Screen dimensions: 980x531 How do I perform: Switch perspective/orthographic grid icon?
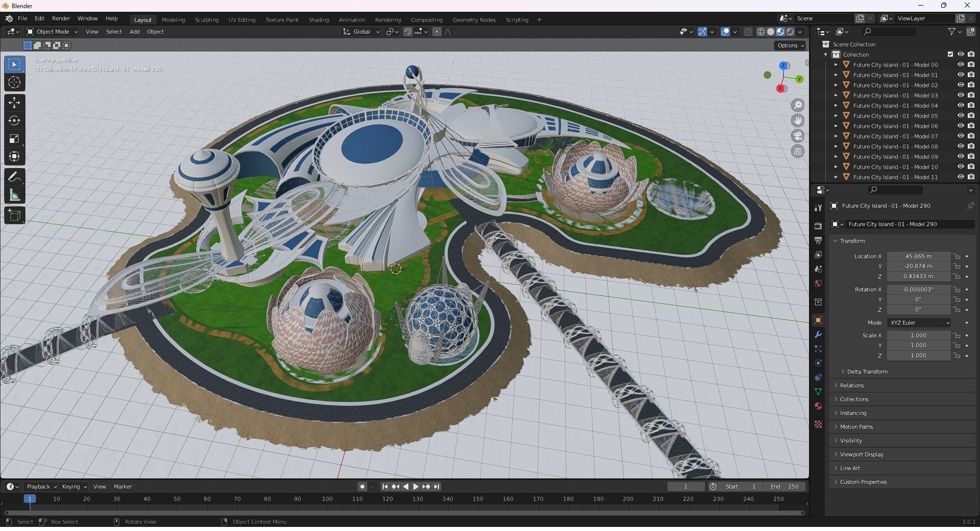click(797, 151)
